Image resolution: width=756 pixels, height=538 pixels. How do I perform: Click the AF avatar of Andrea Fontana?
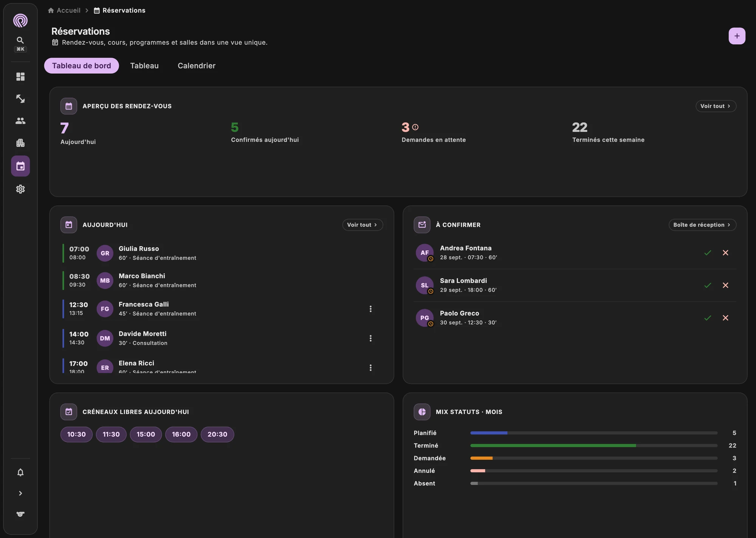click(x=424, y=253)
